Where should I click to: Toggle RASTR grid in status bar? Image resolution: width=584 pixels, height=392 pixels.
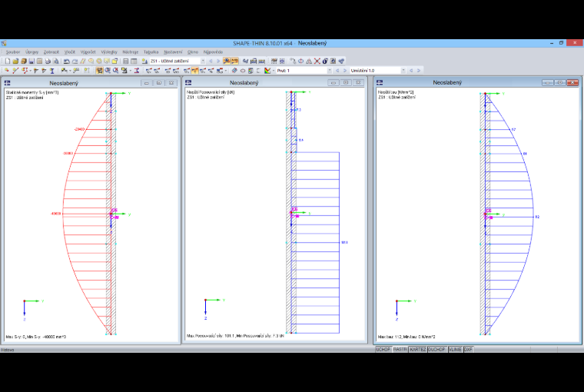(x=400, y=349)
